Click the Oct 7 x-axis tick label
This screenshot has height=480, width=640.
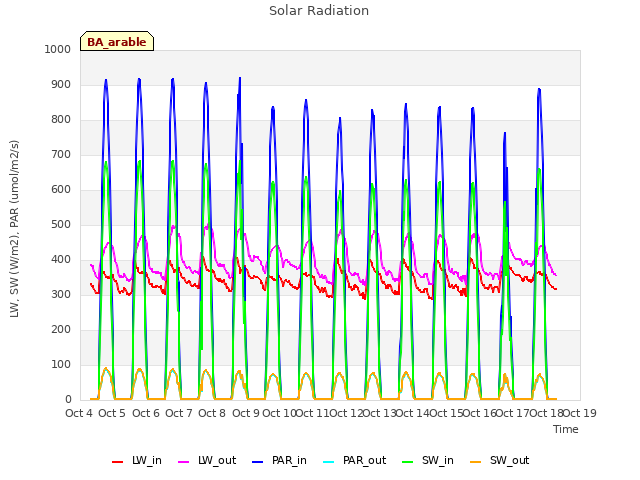pos(179,413)
